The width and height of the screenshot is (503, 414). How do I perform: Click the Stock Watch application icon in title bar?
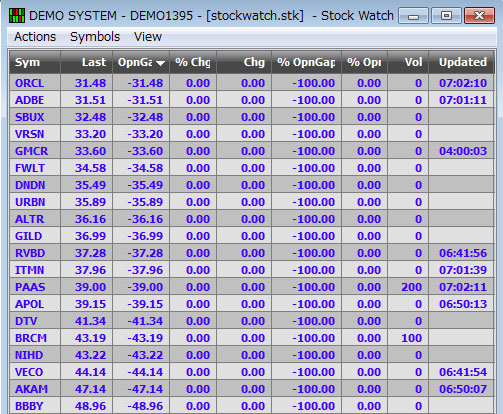point(17,16)
